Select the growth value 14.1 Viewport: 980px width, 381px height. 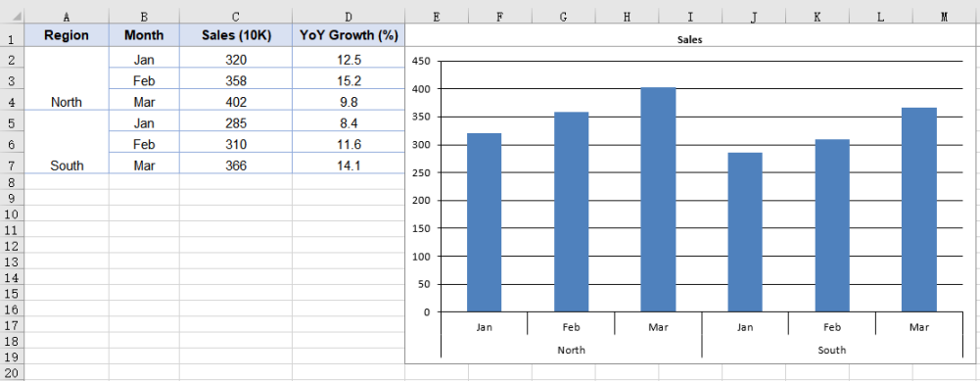click(349, 166)
